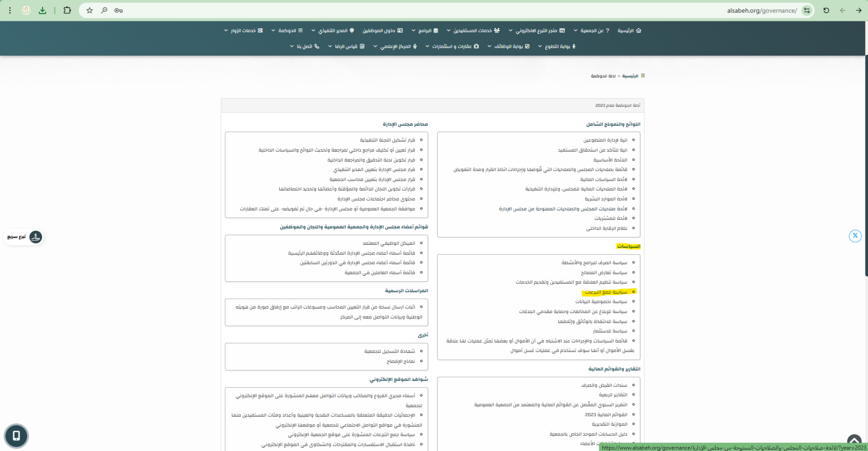
Task: Open التقارير الربعية link
Action: coord(613,395)
